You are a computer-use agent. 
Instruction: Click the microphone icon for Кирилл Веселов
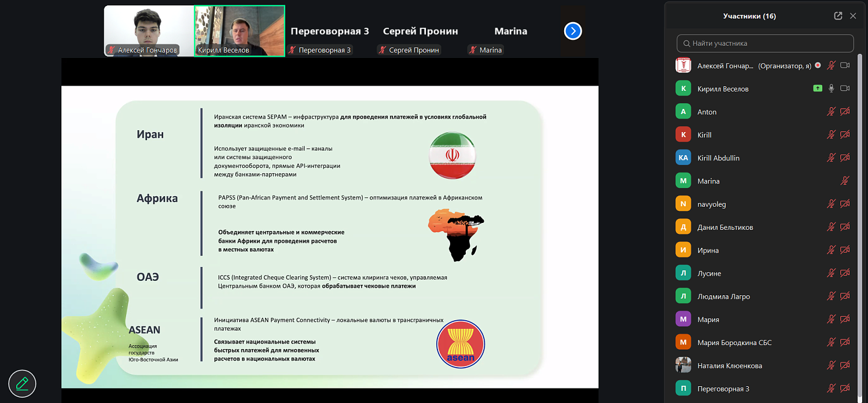pyautogui.click(x=831, y=89)
